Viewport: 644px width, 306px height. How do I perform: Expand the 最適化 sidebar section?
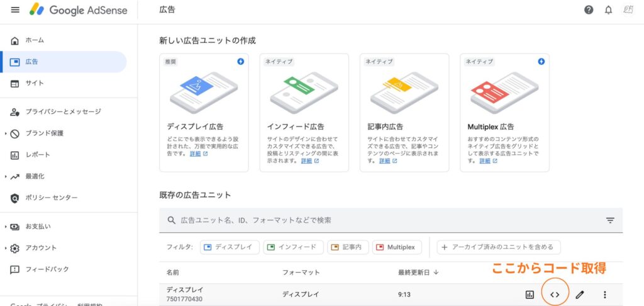tap(35, 176)
